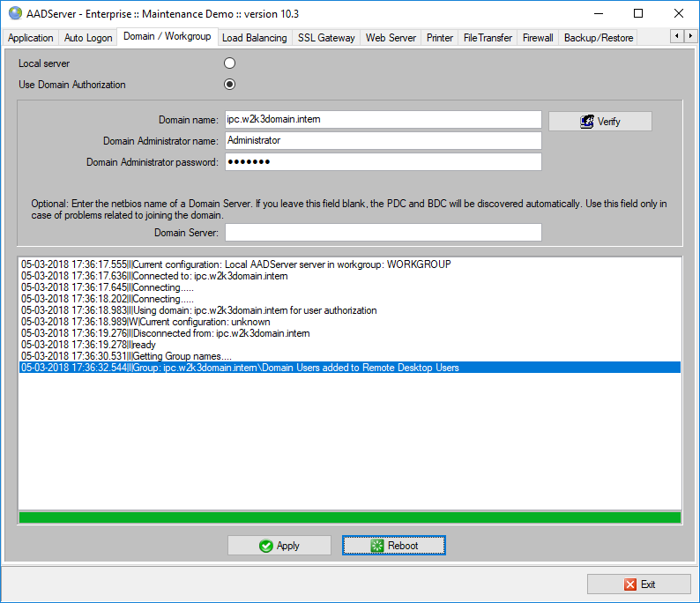Select Use Domain Authorization radio button

pos(230,85)
